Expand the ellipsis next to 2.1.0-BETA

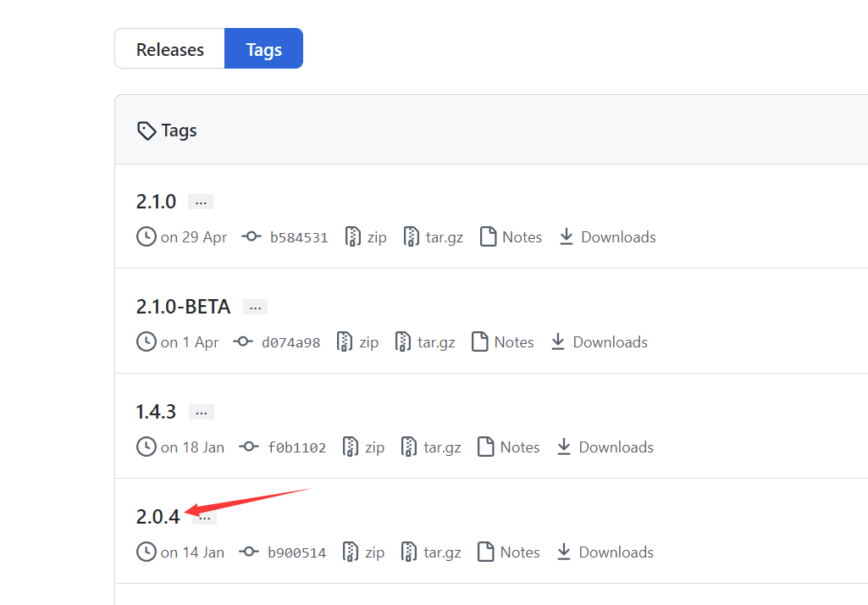pyautogui.click(x=255, y=307)
